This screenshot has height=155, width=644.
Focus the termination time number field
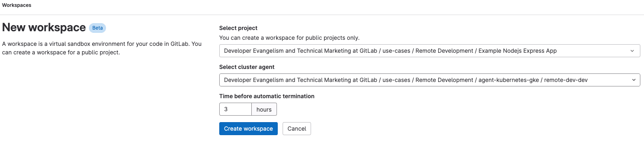coord(236,109)
